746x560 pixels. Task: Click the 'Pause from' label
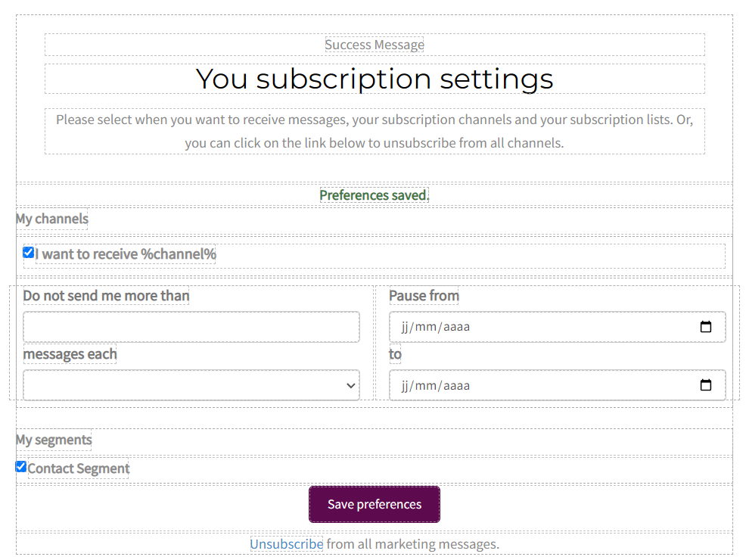424,295
